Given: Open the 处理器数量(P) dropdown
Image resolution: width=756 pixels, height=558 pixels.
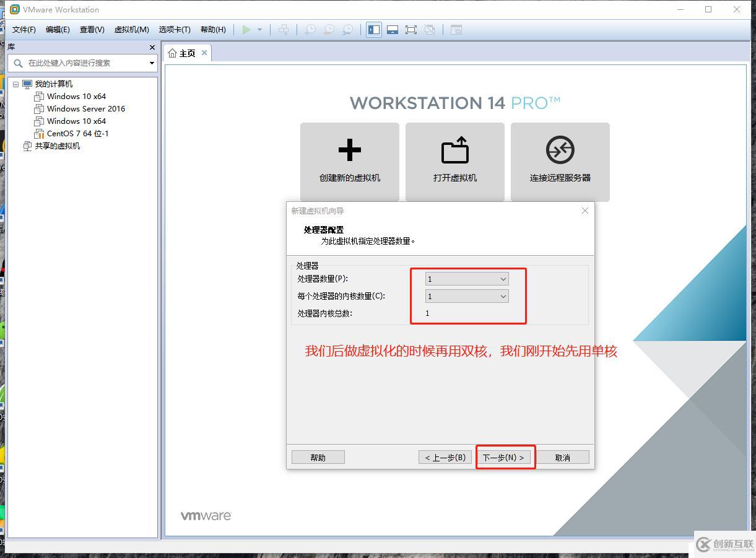Looking at the screenshot, I should click(x=467, y=279).
